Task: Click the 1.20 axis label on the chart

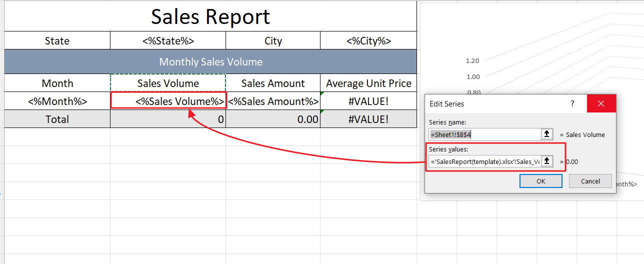Action: tap(472, 60)
